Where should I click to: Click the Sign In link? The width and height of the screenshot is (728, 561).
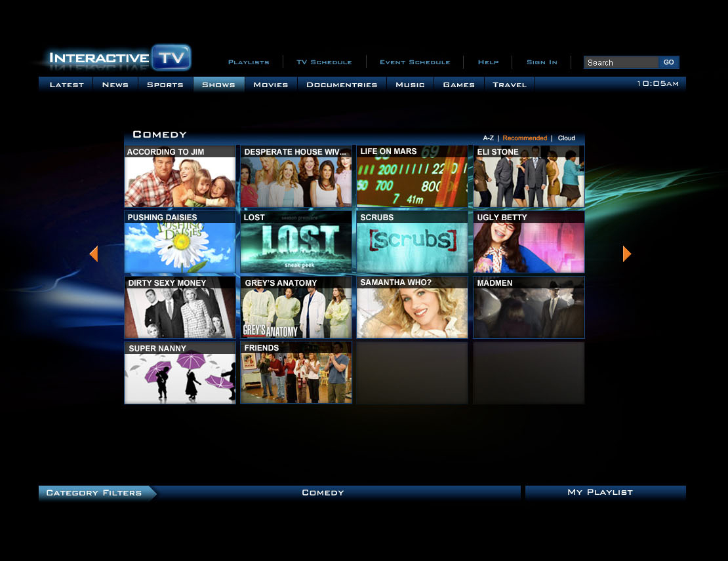(x=542, y=62)
